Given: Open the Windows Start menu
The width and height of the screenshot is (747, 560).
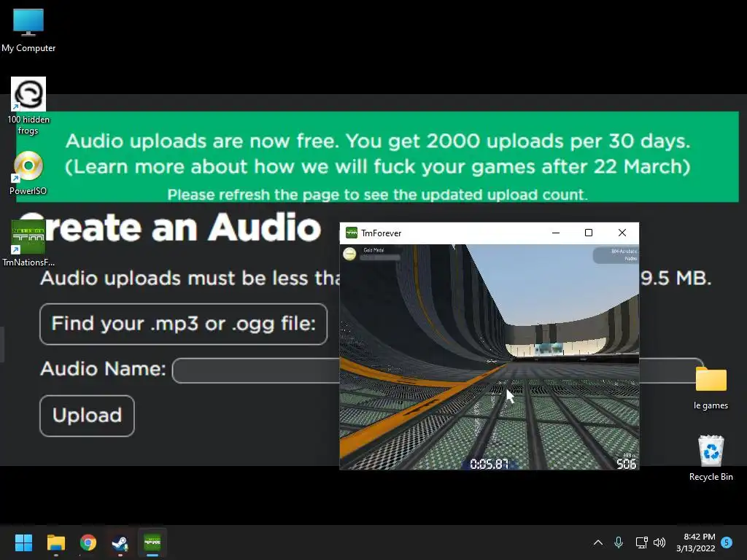Looking at the screenshot, I should pyautogui.click(x=23, y=542).
